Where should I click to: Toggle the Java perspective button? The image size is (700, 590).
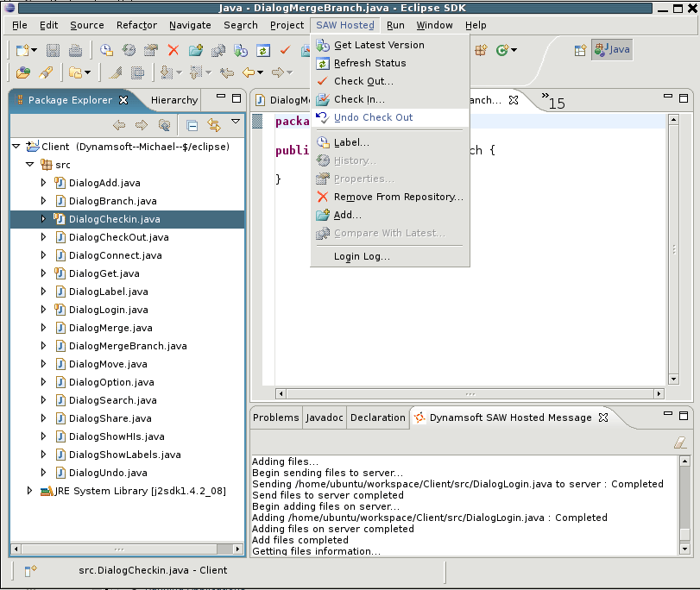tap(612, 50)
